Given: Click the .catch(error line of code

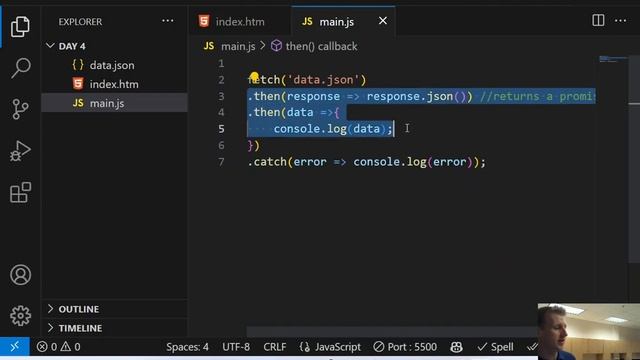Looking at the screenshot, I should pyautogui.click(x=367, y=162).
